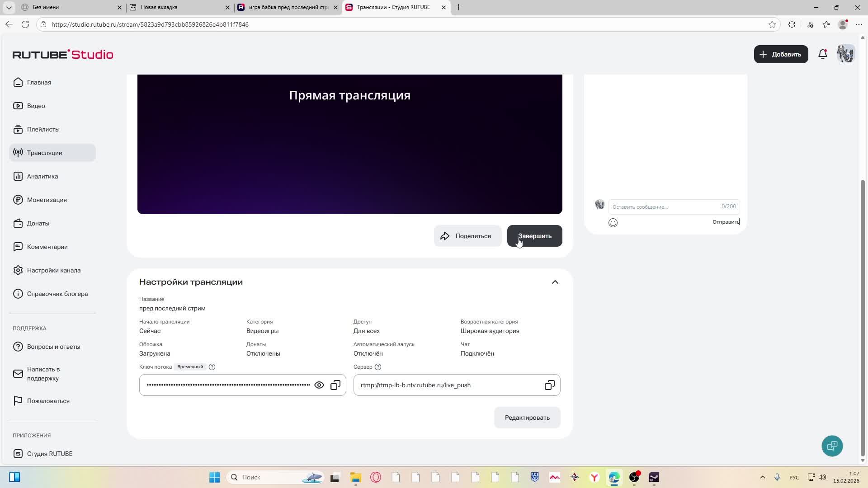The height and width of the screenshot is (488, 868).
Task: Copy the RTMP server address
Action: [x=549, y=385]
